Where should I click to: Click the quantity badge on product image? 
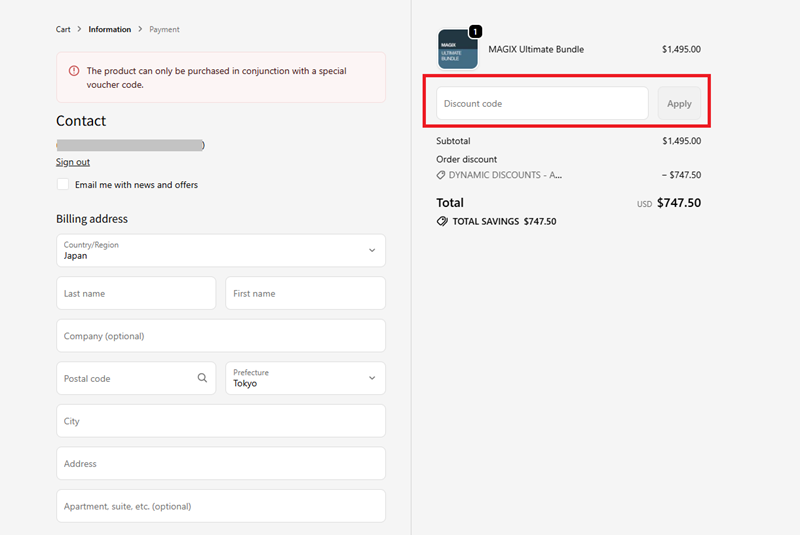pyautogui.click(x=474, y=31)
